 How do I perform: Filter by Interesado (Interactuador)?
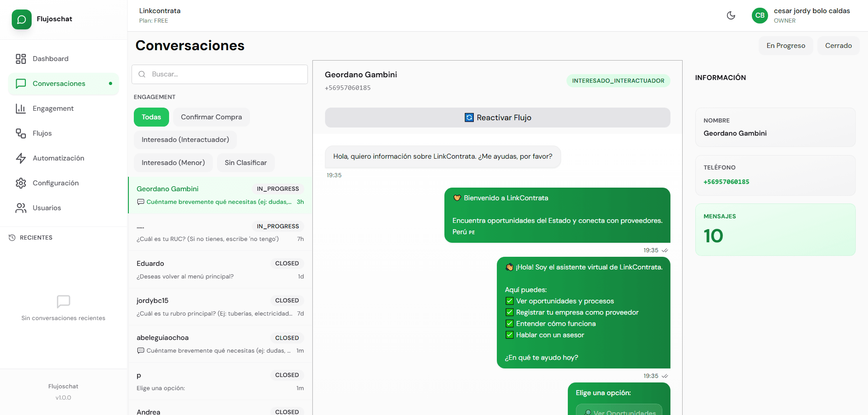point(185,140)
